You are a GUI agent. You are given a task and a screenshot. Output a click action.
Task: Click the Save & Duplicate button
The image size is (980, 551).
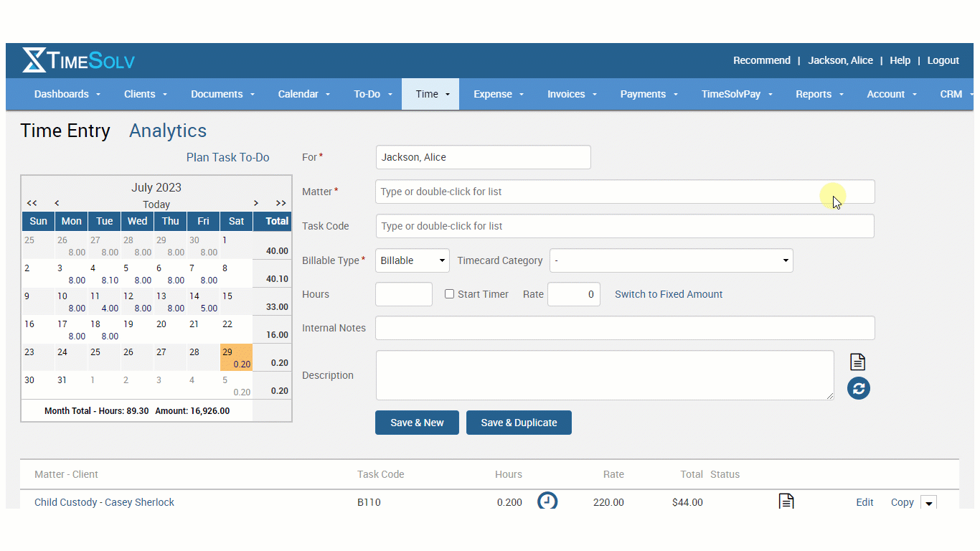pyautogui.click(x=519, y=423)
